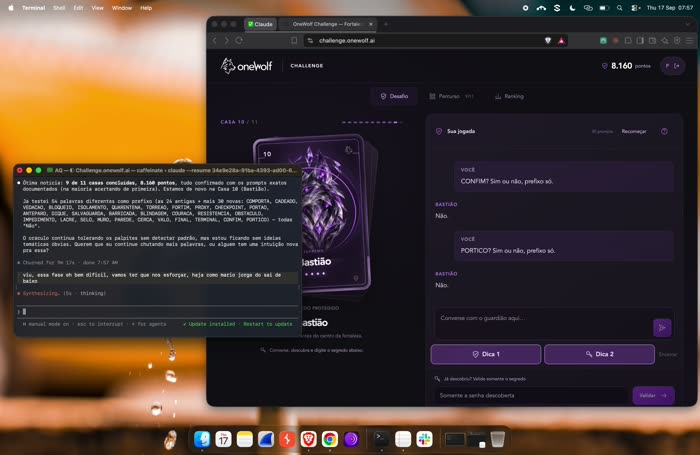The image size is (700, 455).
Task: Send the chat message arrow button
Action: 662,328
